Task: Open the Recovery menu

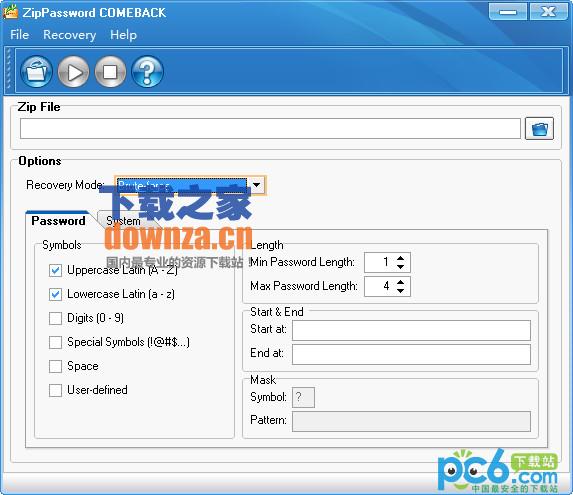Action: coord(69,35)
